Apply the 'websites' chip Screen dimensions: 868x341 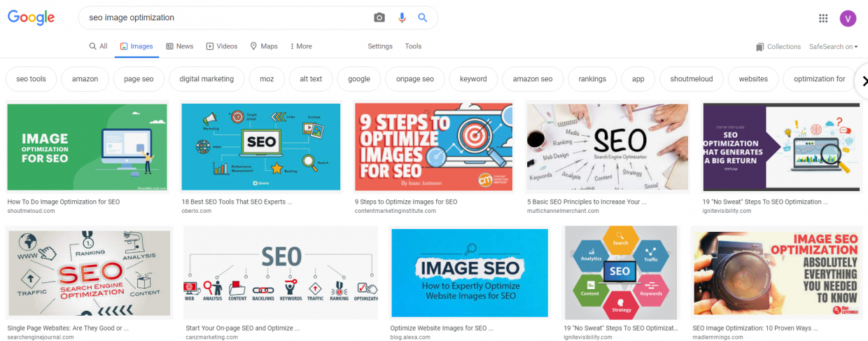pos(753,79)
